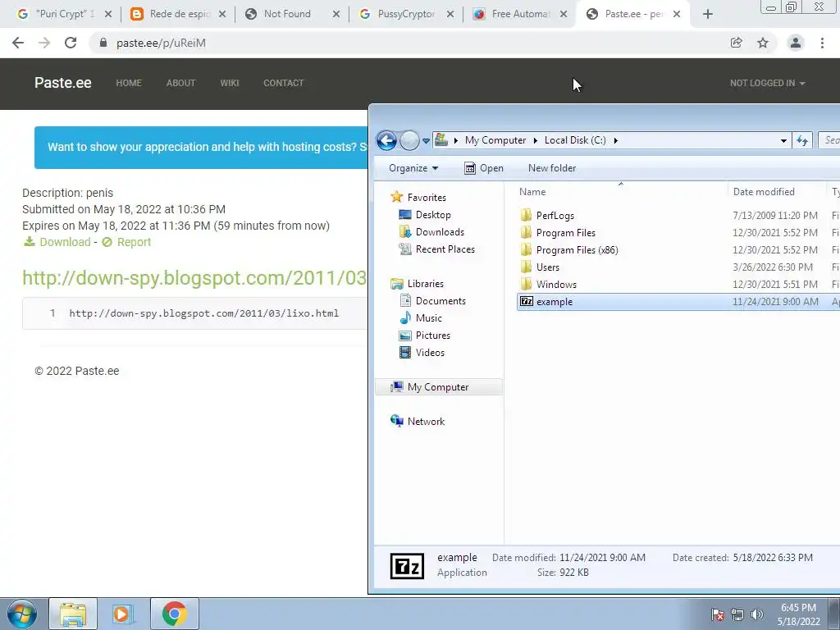The height and width of the screenshot is (630, 840).
Task: Click the paste.ee address bar URL
Action: tap(162, 43)
